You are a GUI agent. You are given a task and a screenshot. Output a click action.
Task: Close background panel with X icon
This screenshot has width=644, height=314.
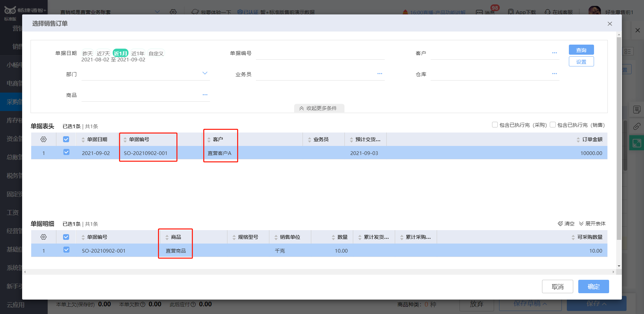[638, 30]
